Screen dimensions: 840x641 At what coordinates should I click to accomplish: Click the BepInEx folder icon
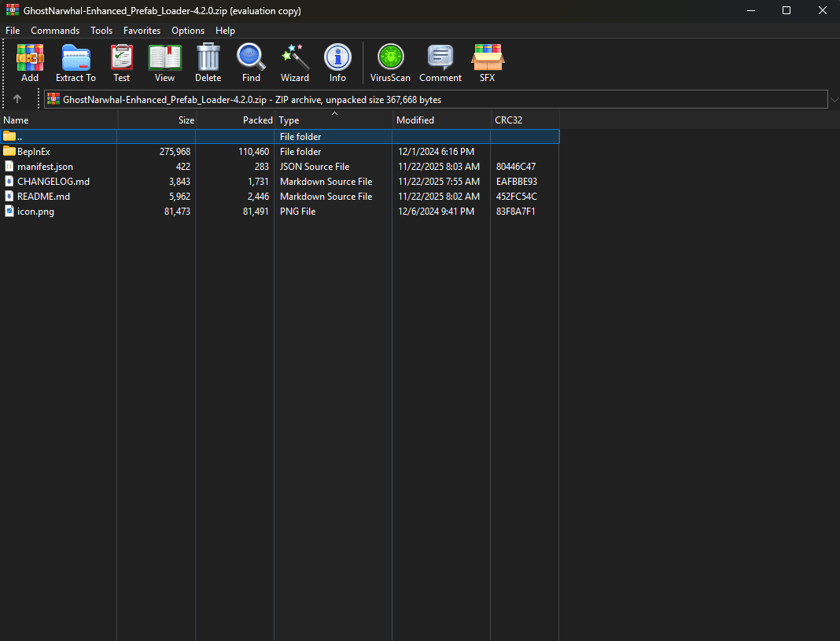pyautogui.click(x=9, y=151)
